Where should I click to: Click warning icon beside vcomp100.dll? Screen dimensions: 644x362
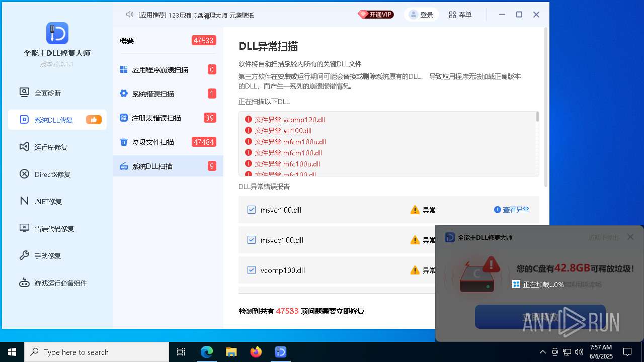click(x=415, y=270)
